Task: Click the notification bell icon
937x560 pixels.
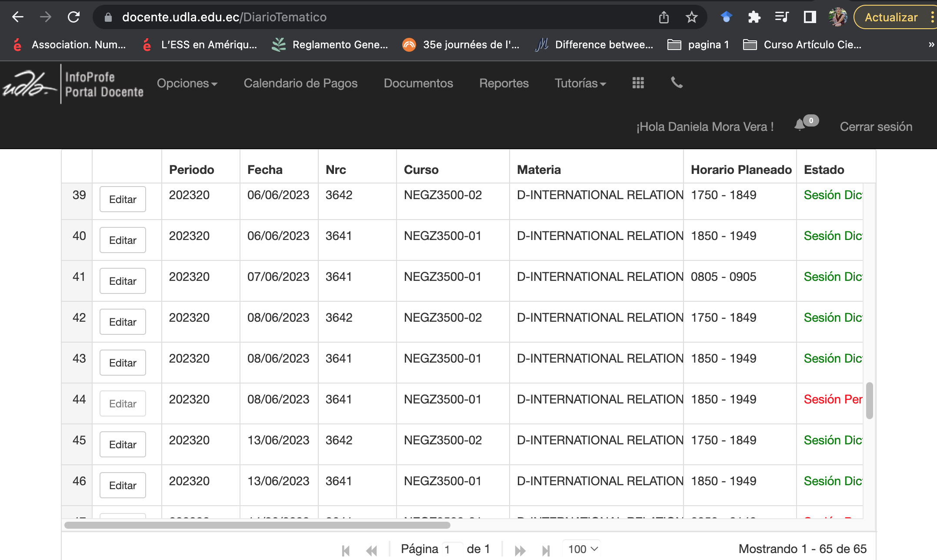Action: (x=800, y=125)
